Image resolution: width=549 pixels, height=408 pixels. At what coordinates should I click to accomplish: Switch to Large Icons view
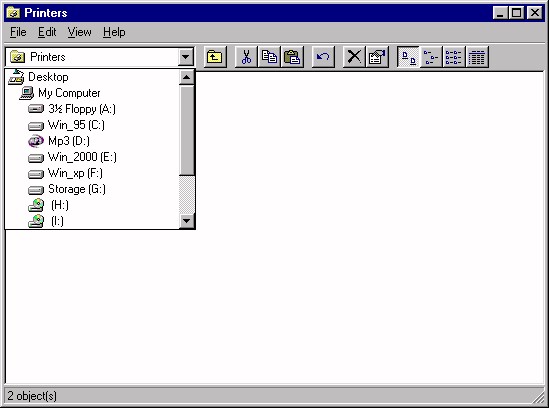pyautogui.click(x=408, y=57)
